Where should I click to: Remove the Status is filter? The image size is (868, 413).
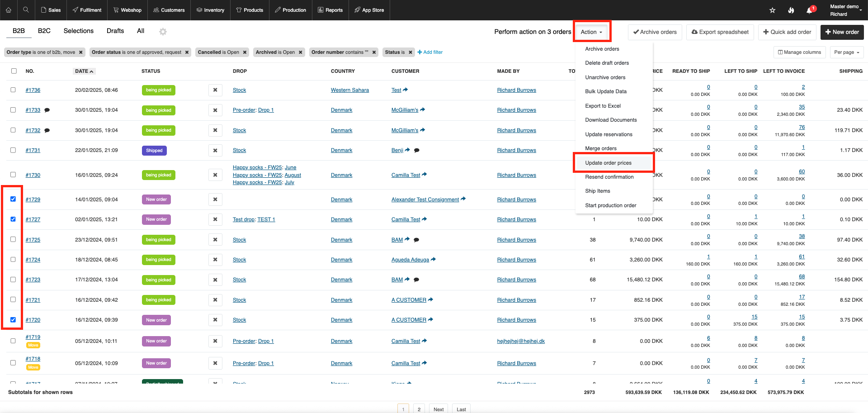coord(410,52)
